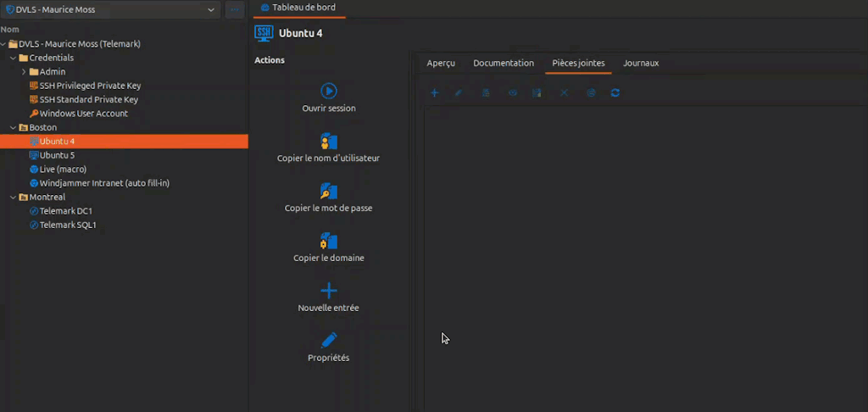Click the Copier le mot de passe icon
The width and height of the screenshot is (868, 412).
[x=329, y=191]
